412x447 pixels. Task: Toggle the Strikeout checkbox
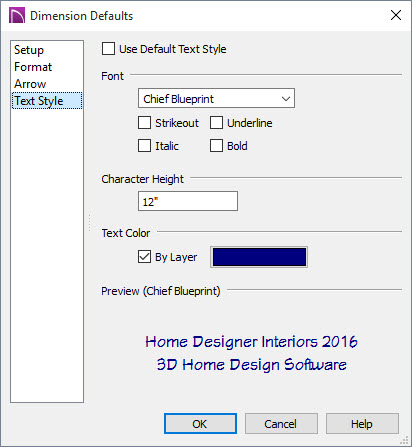[x=144, y=123]
